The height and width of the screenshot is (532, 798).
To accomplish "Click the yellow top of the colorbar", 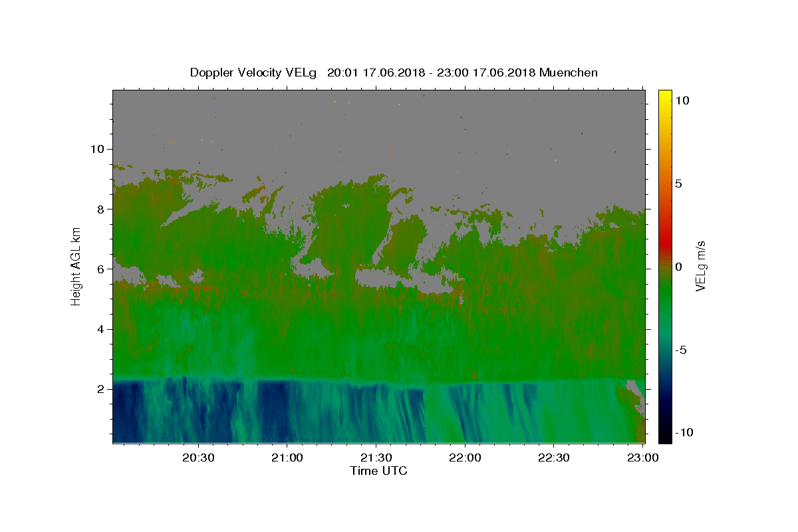I will pyautogui.click(x=664, y=96).
